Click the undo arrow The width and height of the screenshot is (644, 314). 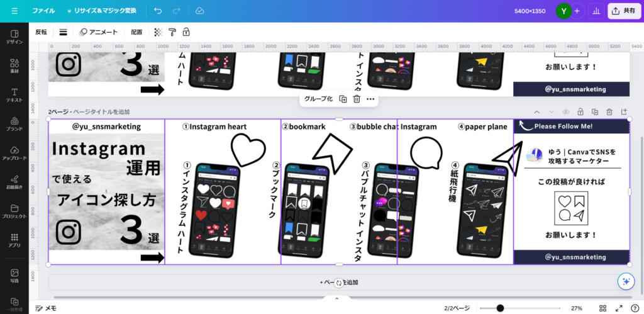[158, 11]
